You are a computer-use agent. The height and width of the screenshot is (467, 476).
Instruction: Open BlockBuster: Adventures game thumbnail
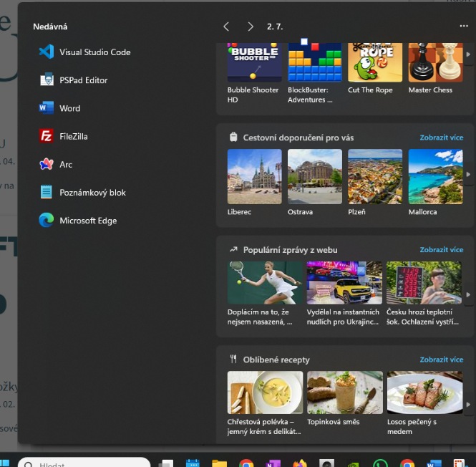315,62
